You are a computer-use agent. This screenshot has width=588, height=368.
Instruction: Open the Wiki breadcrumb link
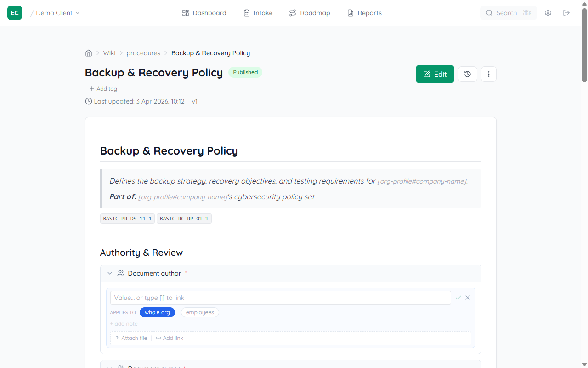[109, 53]
